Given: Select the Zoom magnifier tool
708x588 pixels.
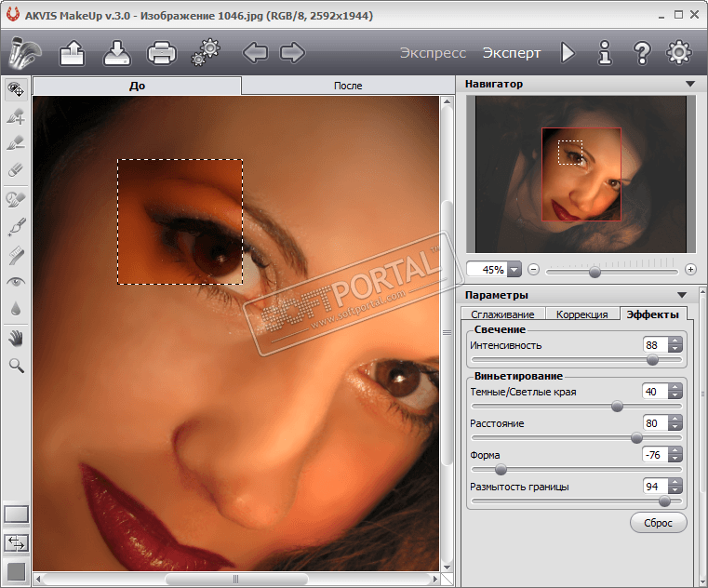Looking at the screenshot, I should [16, 366].
